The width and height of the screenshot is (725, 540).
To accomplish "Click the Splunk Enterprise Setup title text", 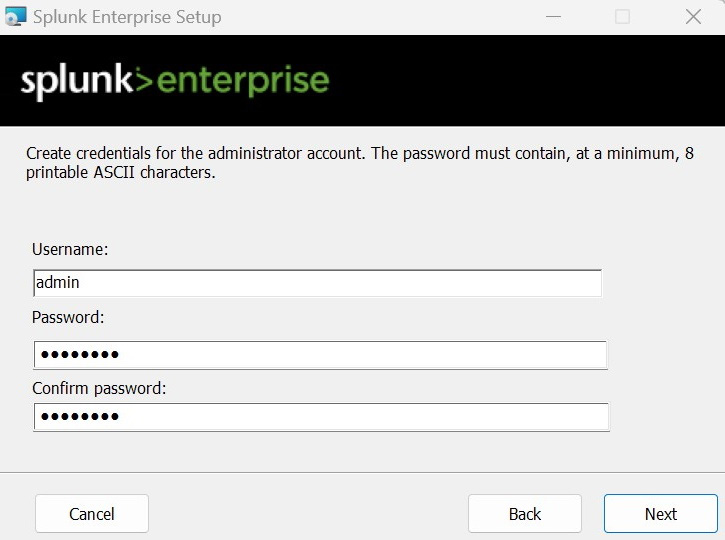I will [x=127, y=17].
